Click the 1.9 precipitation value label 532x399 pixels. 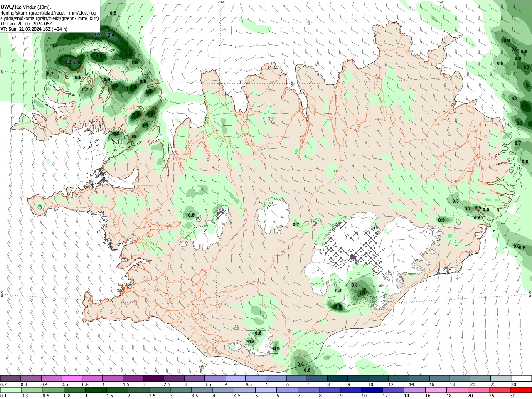click(x=136, y=114)
